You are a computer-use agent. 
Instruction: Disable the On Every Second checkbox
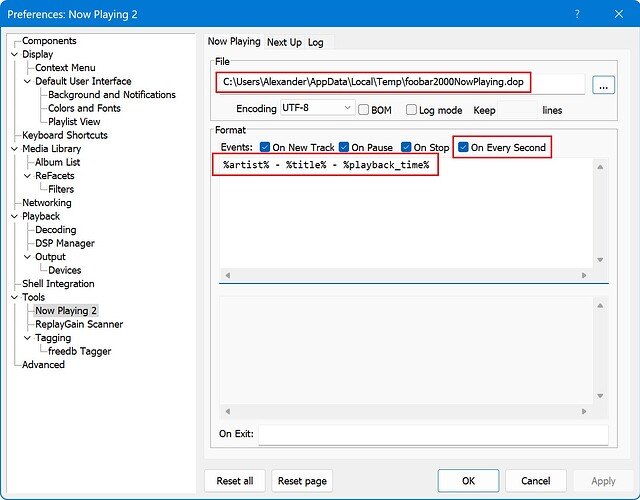[463, 147]
